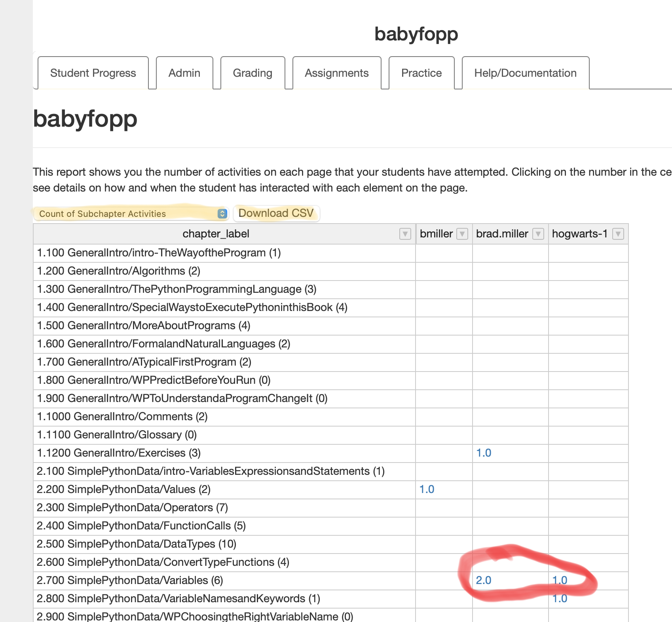This screenshot has height=622, width=672.
Task: Open brad.miller's 2.0 for SimplePythonData/Variables
Action: pyautogui.click(x=484, y=580)
